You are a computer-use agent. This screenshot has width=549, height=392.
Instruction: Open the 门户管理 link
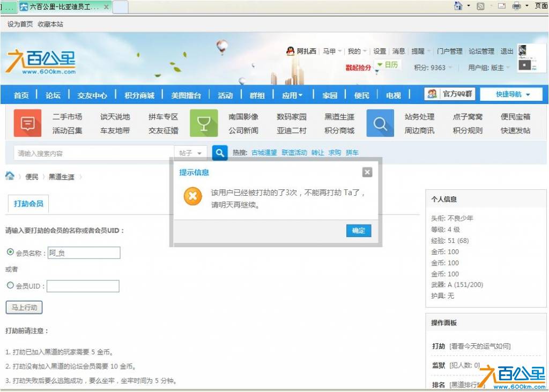coord(450,51)
